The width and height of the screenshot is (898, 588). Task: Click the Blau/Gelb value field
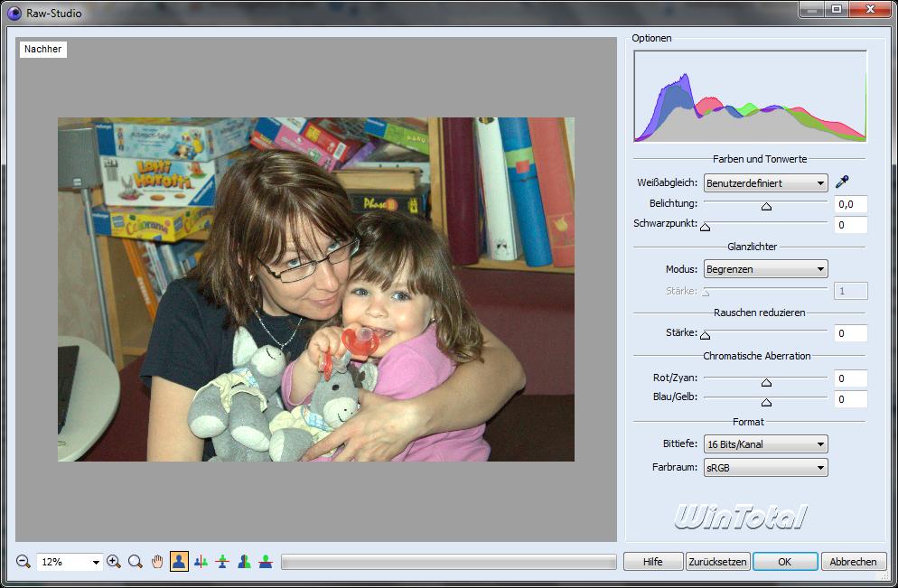click(850, 399)
